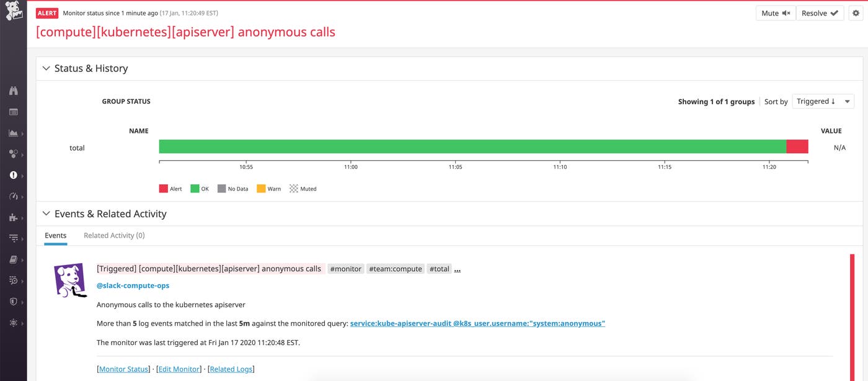Image resolution: width=868 pixels, height=381 pixels.
Task: Open Watchdog from the left sidebar
Action: (14, 91)
